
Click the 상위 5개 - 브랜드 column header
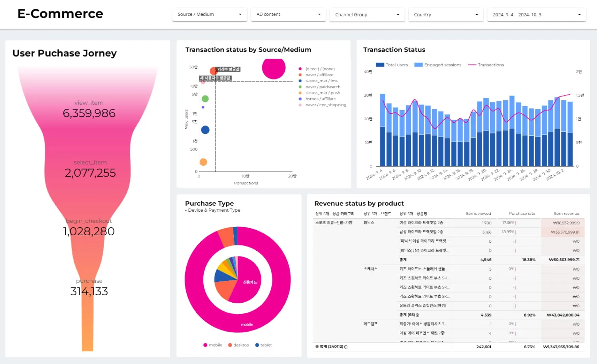pos(377,214)
